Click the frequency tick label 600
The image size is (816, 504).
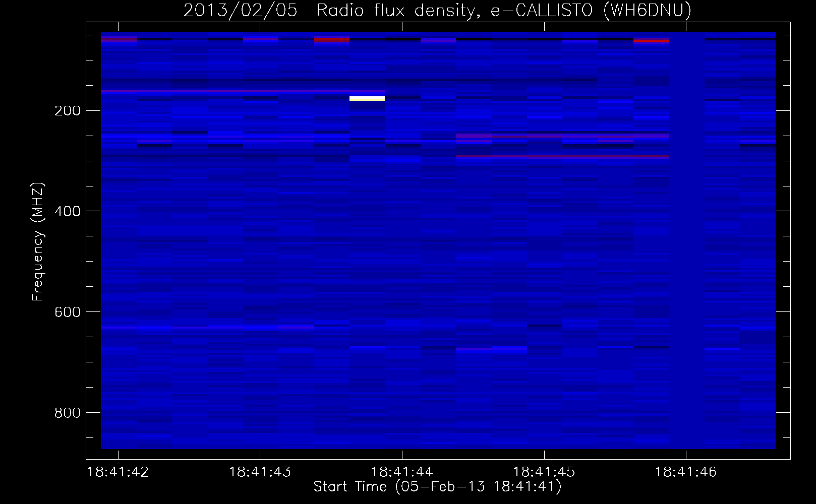coord(68,312)
